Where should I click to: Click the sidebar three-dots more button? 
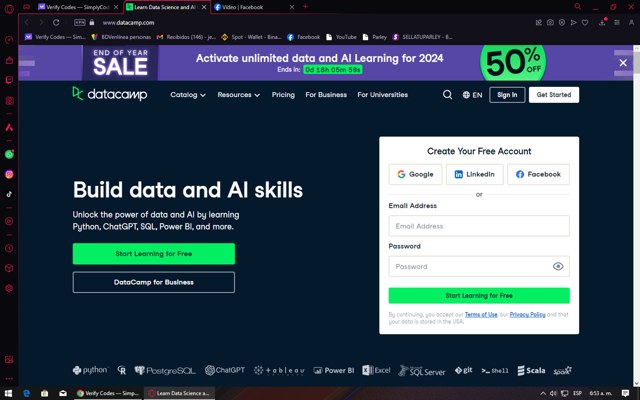pyautogui.click(x=9, y=379)
